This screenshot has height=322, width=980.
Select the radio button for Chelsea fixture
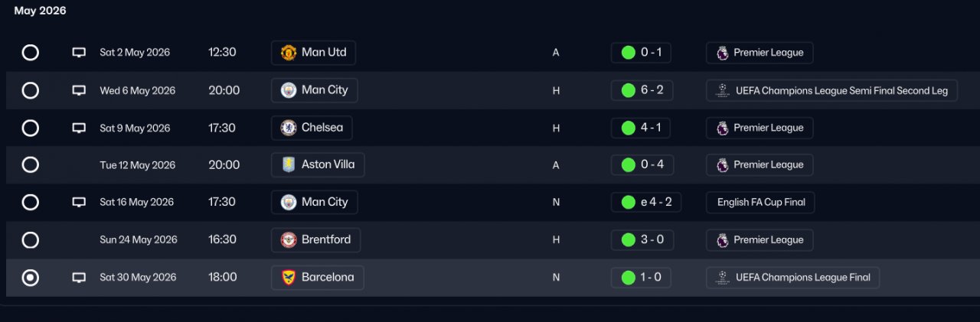[30, 128]
